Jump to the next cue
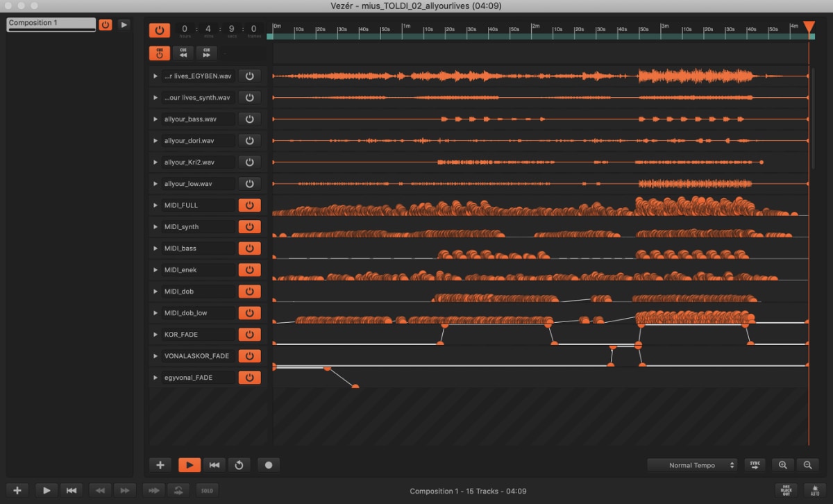 click(x=207, y=53)
